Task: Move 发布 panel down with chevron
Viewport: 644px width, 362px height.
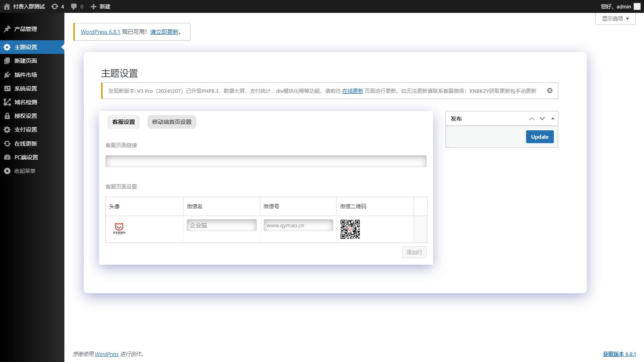Action: (542, 119)
